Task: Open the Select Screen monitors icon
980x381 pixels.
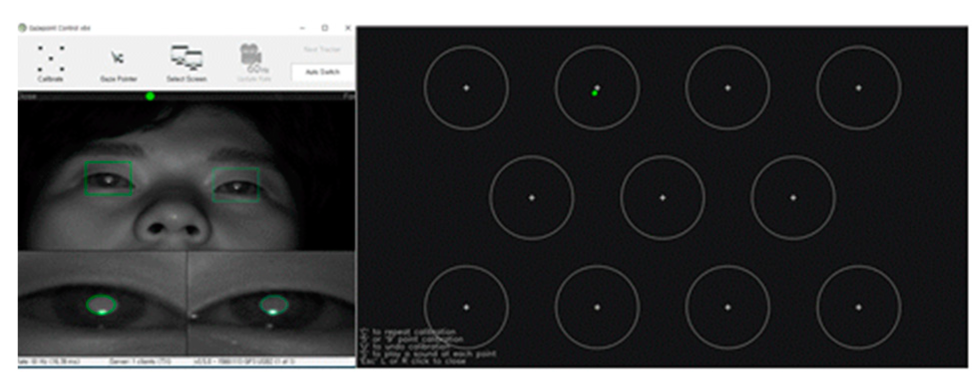Action: (x=186, y=57)
